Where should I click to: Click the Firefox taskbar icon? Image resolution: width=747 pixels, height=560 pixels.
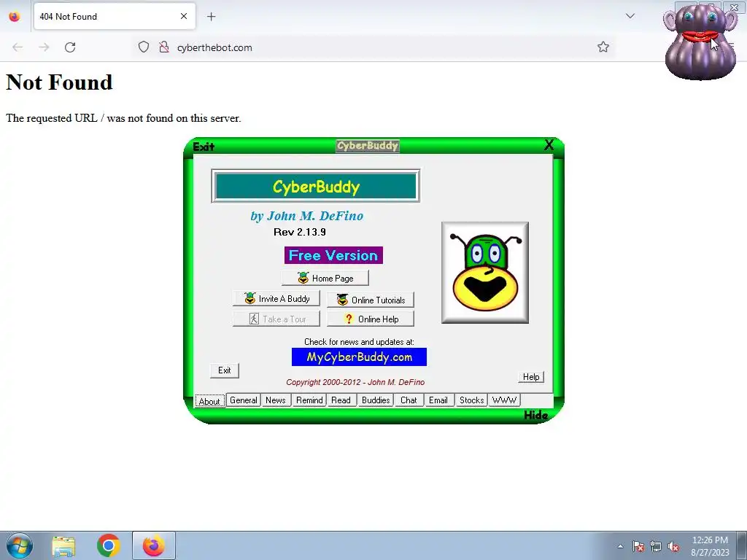coord(154,545)
